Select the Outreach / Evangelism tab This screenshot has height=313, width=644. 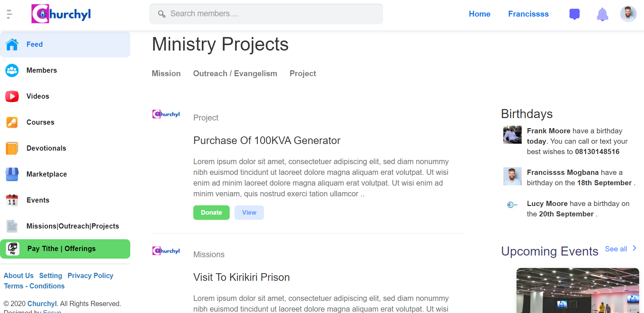pos(235,73)
